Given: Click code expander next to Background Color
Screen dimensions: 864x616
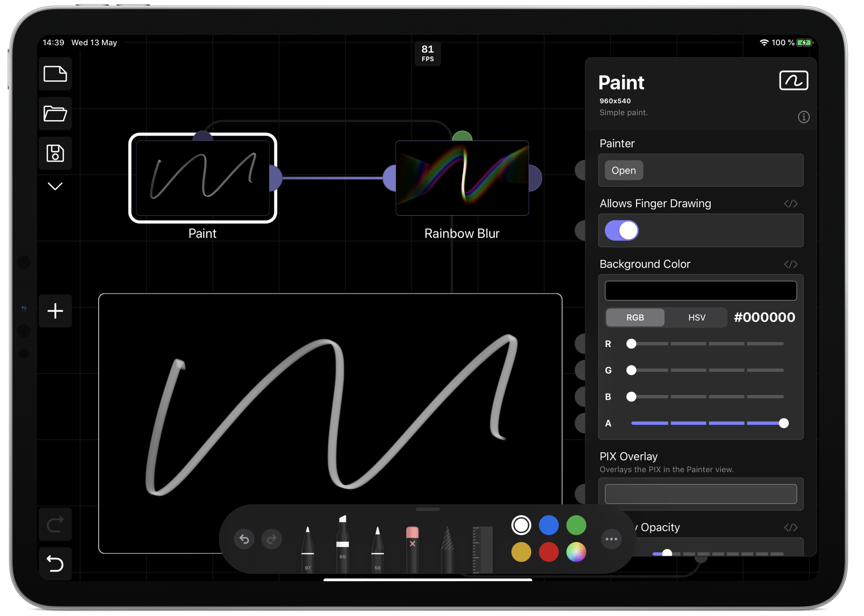Looking at the screenshot, I should coord(791,264).
